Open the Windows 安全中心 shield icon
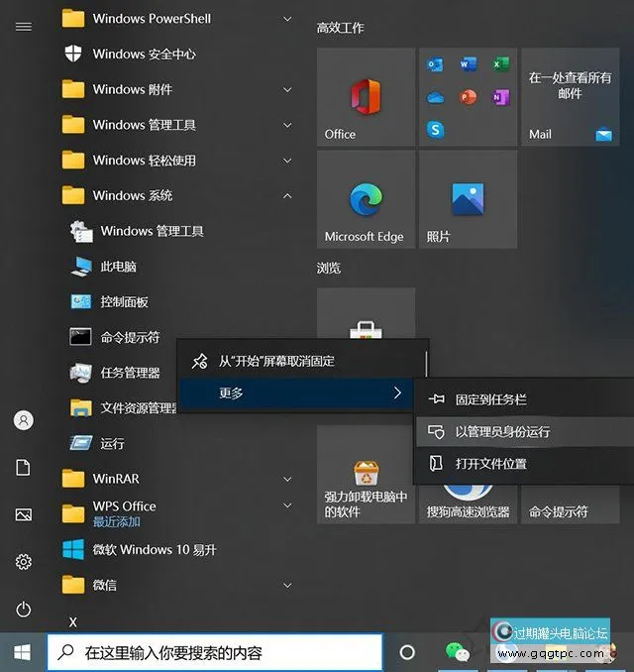This screenshot has width=634, height=672. point(73,54)
